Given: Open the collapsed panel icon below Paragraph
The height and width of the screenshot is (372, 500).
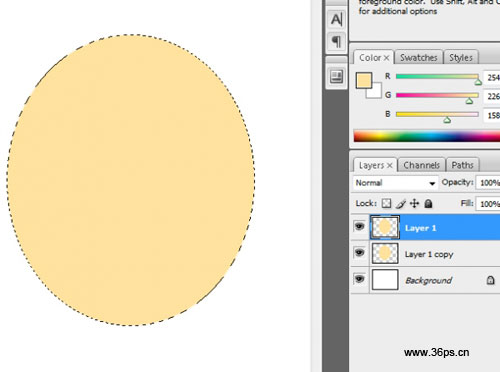Looking at the screenshot, I should click(336, 77).
